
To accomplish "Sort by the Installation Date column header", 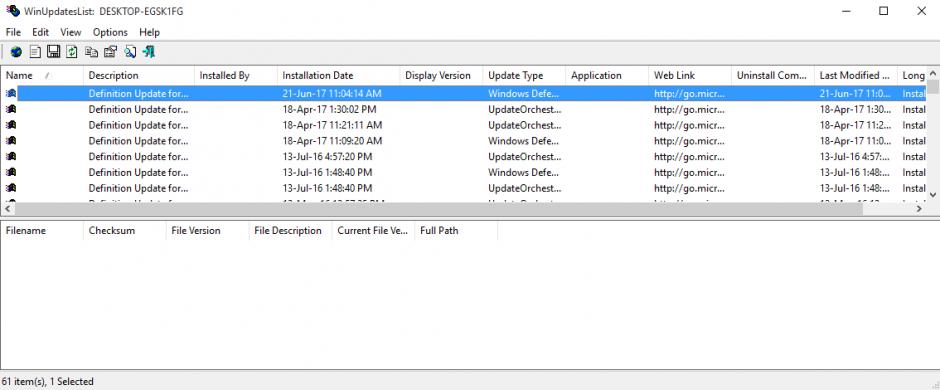I will pos(339,75).
